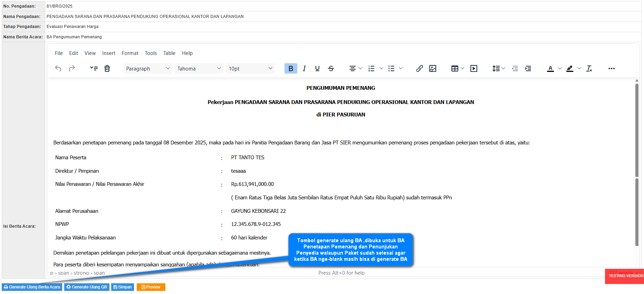
Task: Insert a link using the chain icon
Action: (x=419, y=68)
